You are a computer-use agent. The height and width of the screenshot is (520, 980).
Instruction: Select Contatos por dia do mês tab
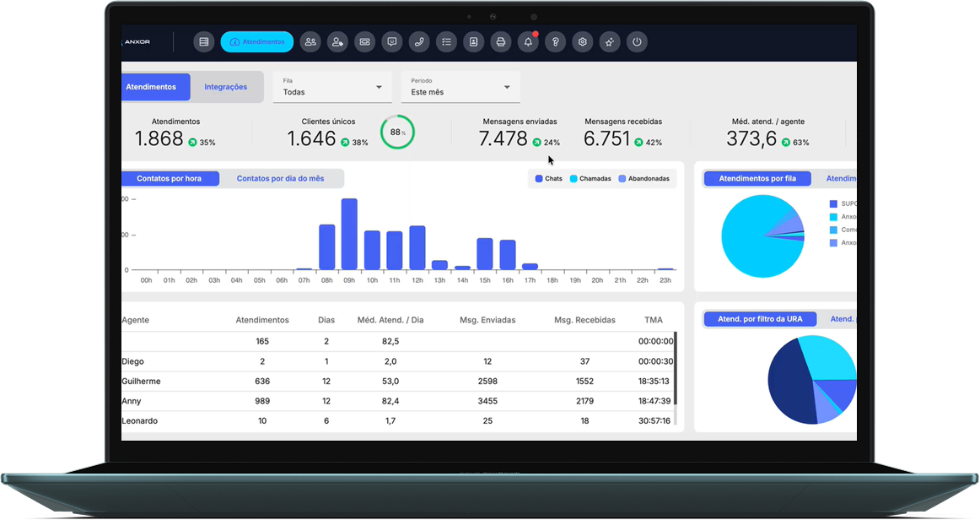point(280,178)
